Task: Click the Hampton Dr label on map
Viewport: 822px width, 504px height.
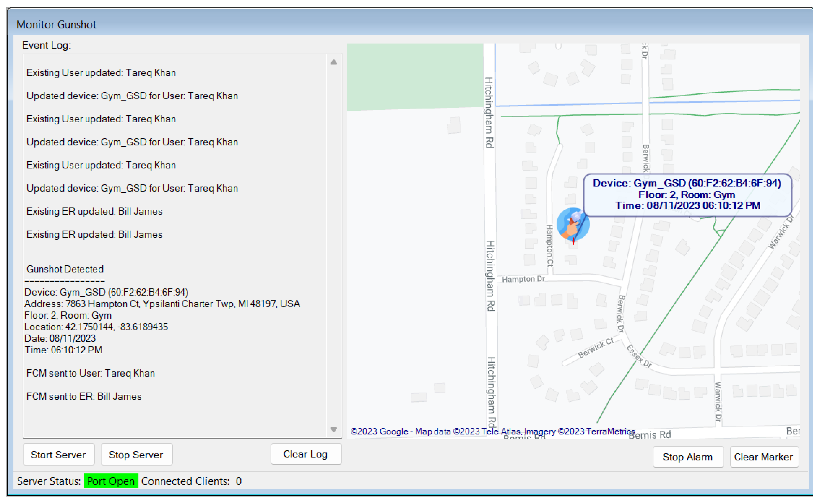Action: coord(523,279)
